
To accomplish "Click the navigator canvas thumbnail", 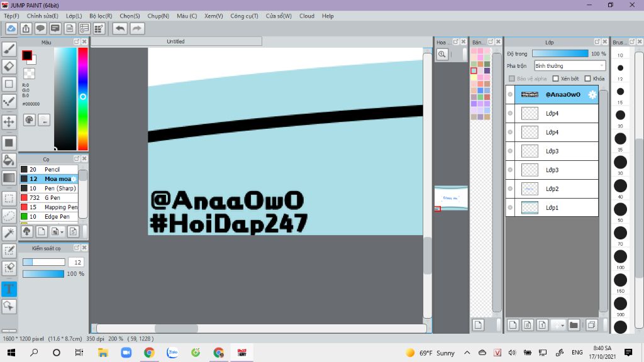I will tap(451, 198).
